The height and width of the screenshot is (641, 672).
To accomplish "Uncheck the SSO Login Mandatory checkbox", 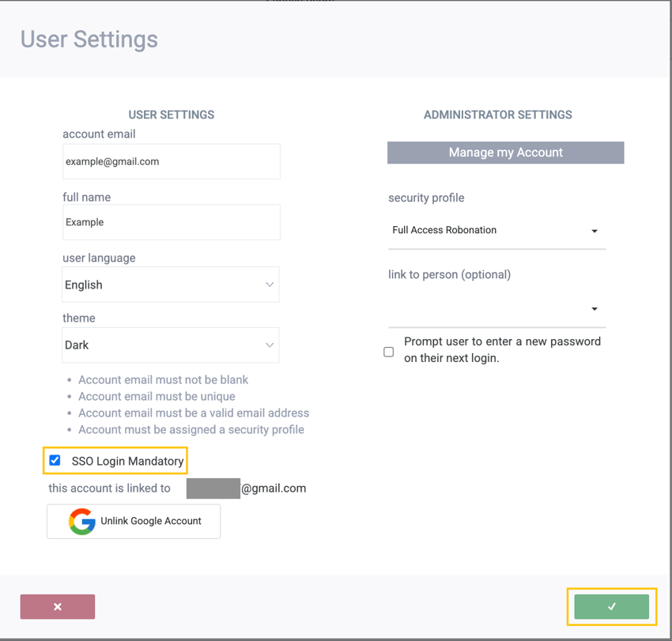I will (x=55, y=460).
